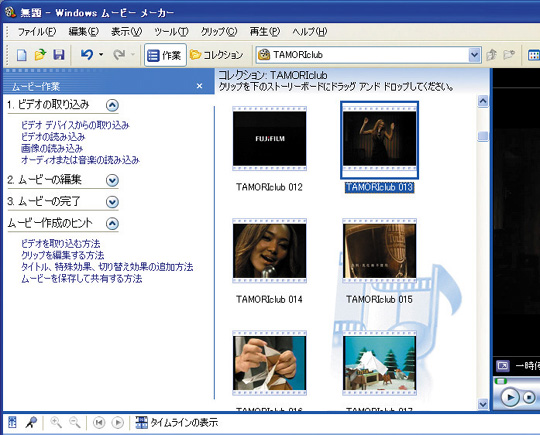The image size is (540, 435).
Task: Select the TAMORIclub 012 FUJIFILM clip
Action: click(269, 138)
